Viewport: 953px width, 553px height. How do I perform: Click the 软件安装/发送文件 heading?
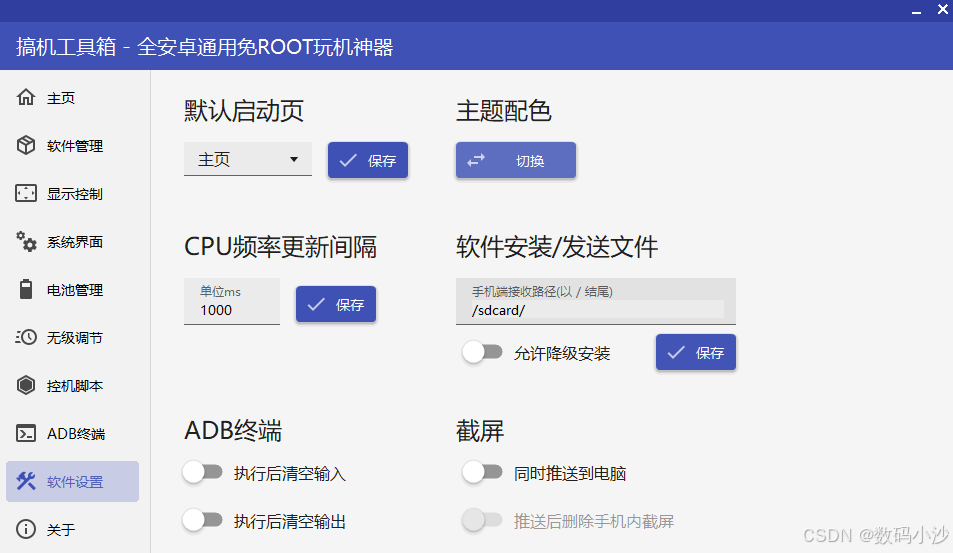point(557,247)
